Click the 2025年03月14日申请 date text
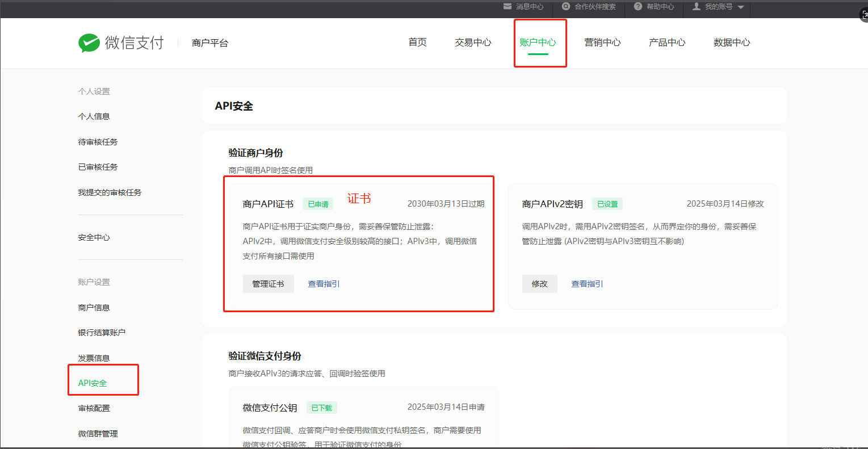This screenshot has height=449, width=868. 446,407
